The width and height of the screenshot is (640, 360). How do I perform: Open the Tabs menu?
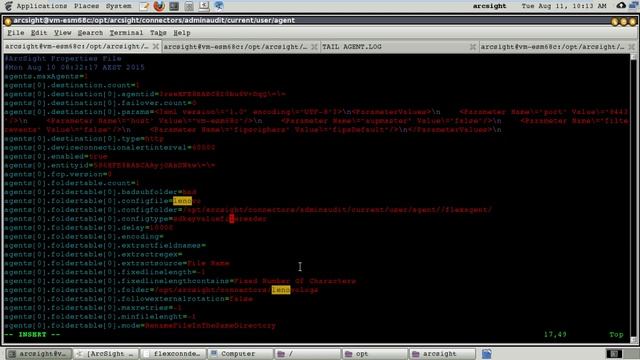pos(158,33)
